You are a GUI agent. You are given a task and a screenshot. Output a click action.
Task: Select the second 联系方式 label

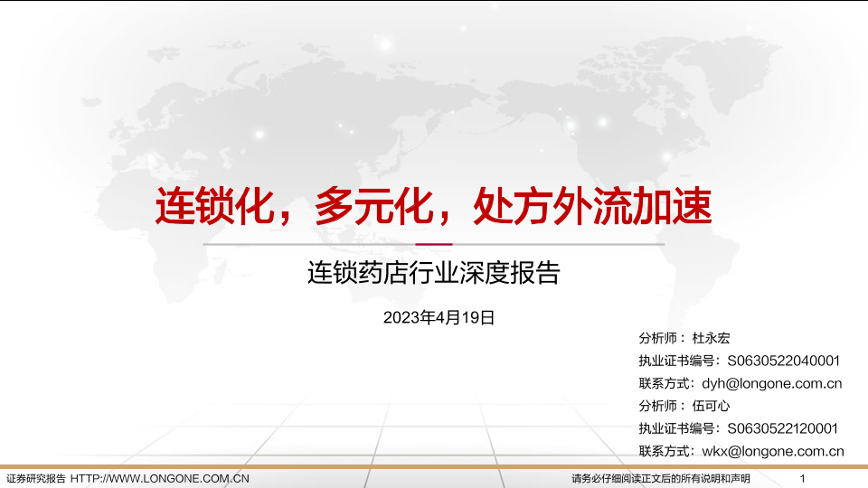coord(666,451)
